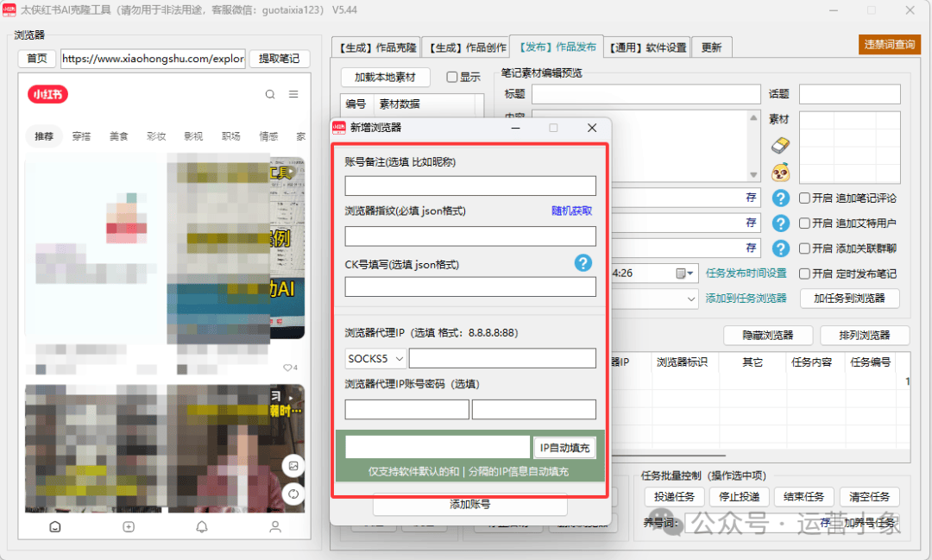The image size is (932, 560).
Task: Click the 标题 input field
Action: pos(646,94)
